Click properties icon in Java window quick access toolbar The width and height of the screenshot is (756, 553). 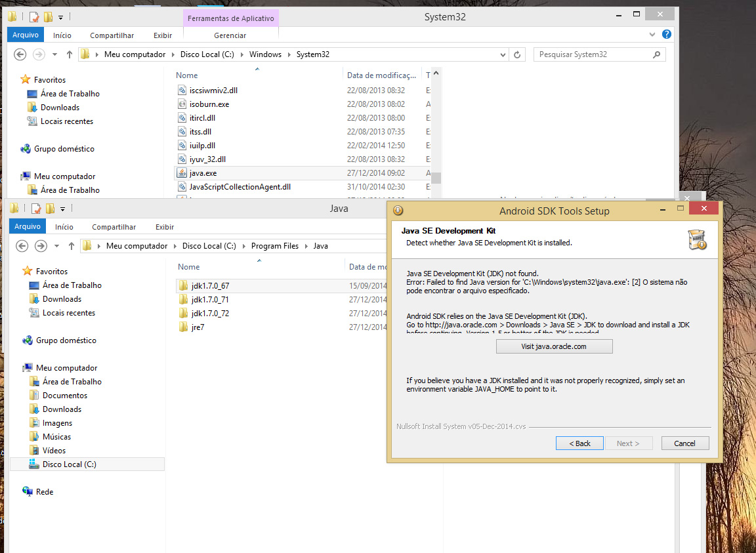tap(36, 209)
